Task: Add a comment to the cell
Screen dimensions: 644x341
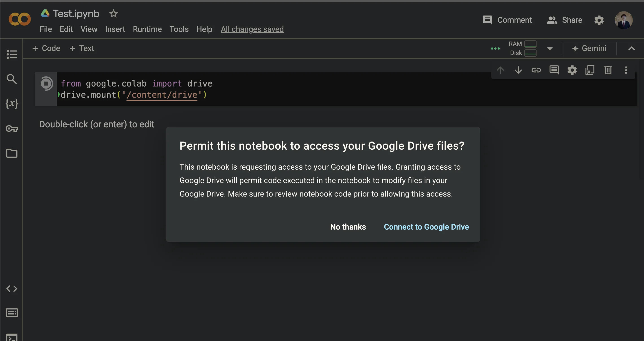Action: pos(554,70)
